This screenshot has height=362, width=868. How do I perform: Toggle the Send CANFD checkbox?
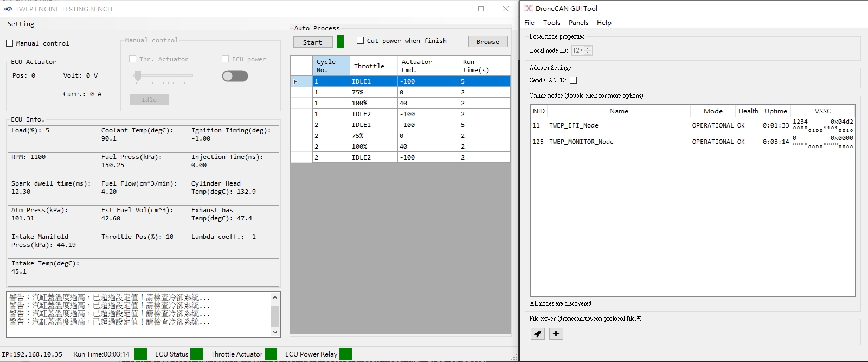pyautogui.click(x=573, y=80)
